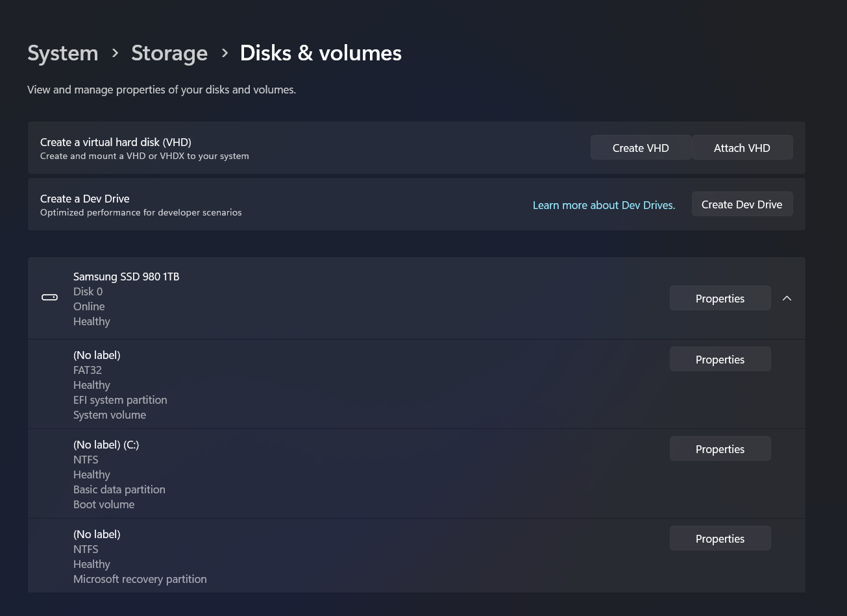This screenshot has height=616, width=847.
Task: Click the Healthy status text of Disk 0
Action: (x=92, y=321)
